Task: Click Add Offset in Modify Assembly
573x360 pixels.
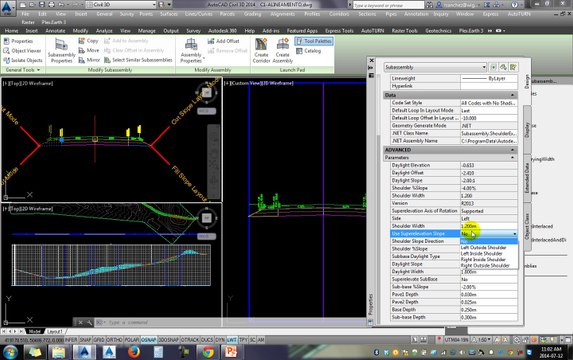Action: pos(224,41)
